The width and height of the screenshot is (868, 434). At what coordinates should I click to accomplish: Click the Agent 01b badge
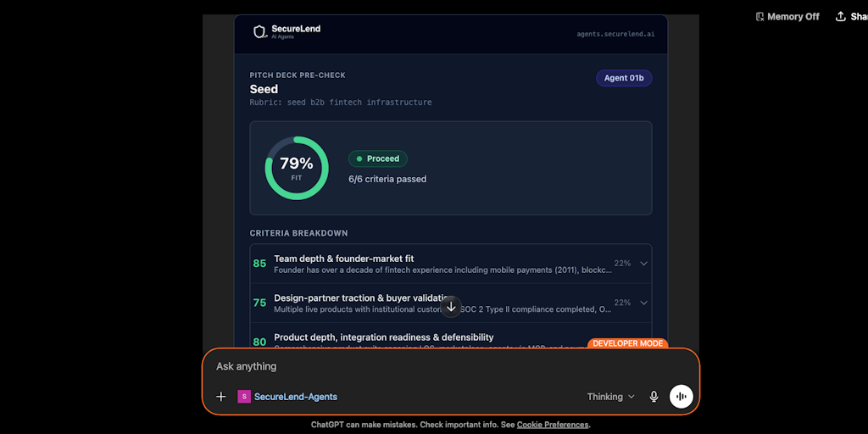[x=624, y=78]
